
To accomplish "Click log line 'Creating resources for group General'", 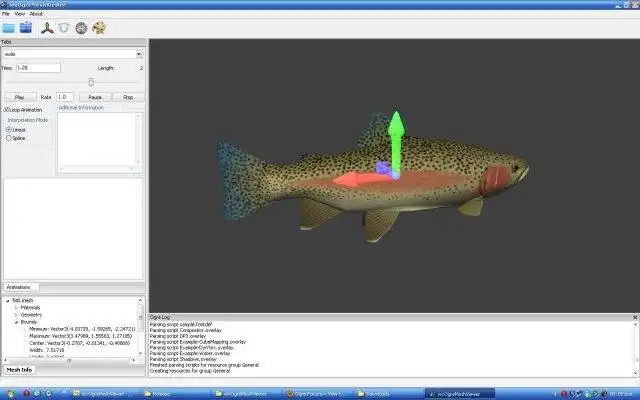I will coord(190,371).
